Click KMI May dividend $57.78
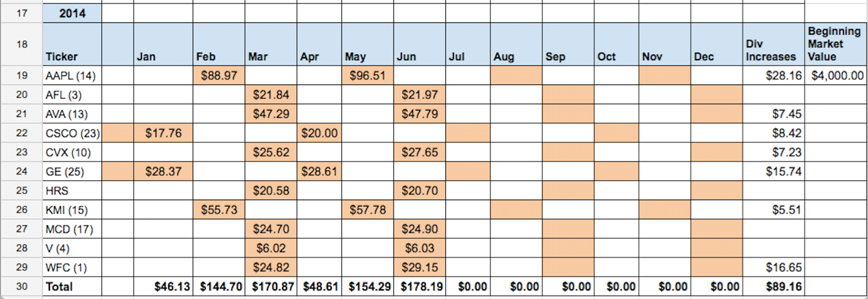Image resolution: width=868 pixels, height=299 pixels. click(367, 210)
